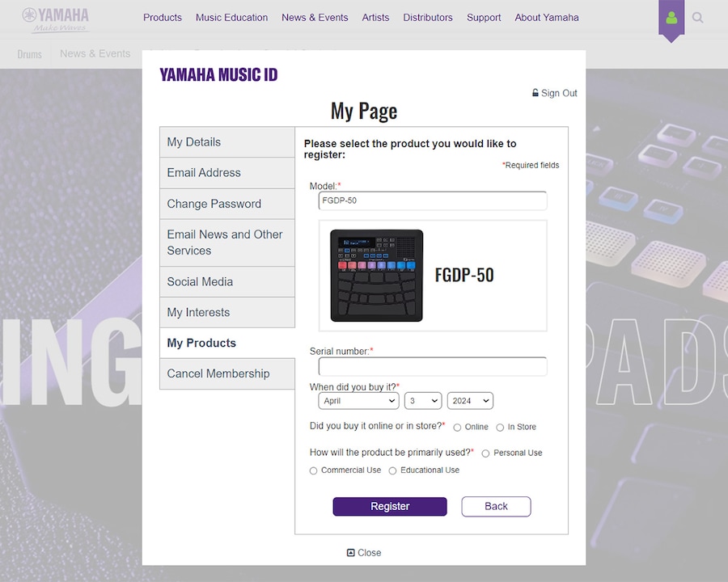Open the Products menu in navigation
This screenshot has width=728, height=582.
163,18
